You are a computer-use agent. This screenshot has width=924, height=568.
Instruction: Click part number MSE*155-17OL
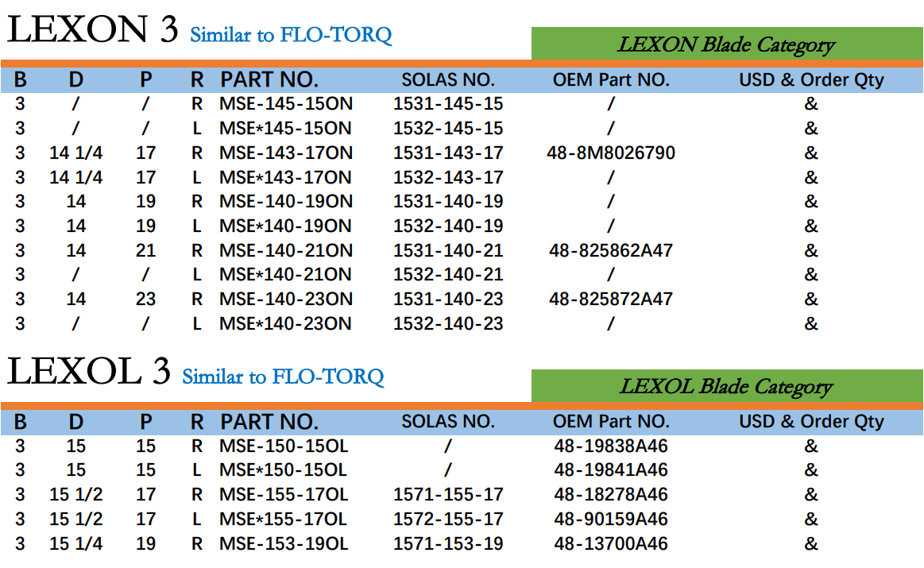click(x=283, y=519)
